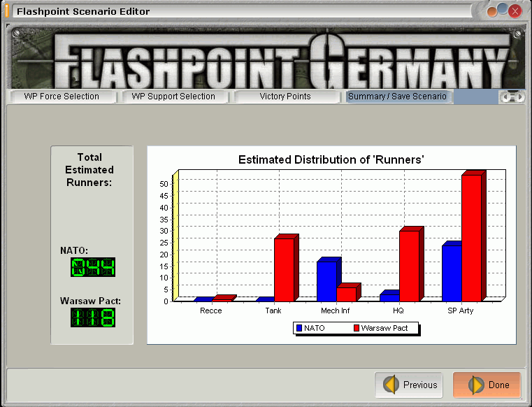The height and width of the screenshot is (407, 532).
Task: Click the y-axis value '50'
Action: tap(164, 184)
